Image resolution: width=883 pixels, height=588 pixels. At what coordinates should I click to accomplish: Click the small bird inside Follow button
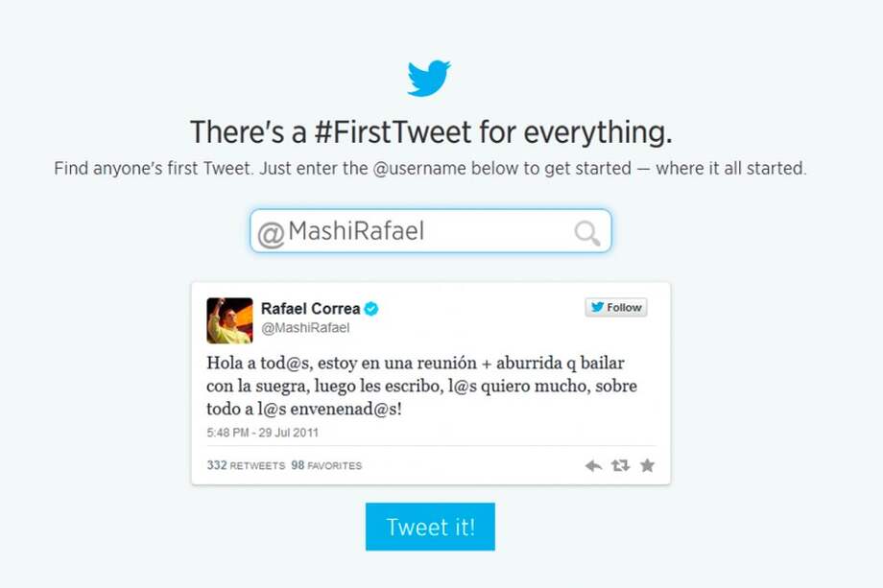597,308
